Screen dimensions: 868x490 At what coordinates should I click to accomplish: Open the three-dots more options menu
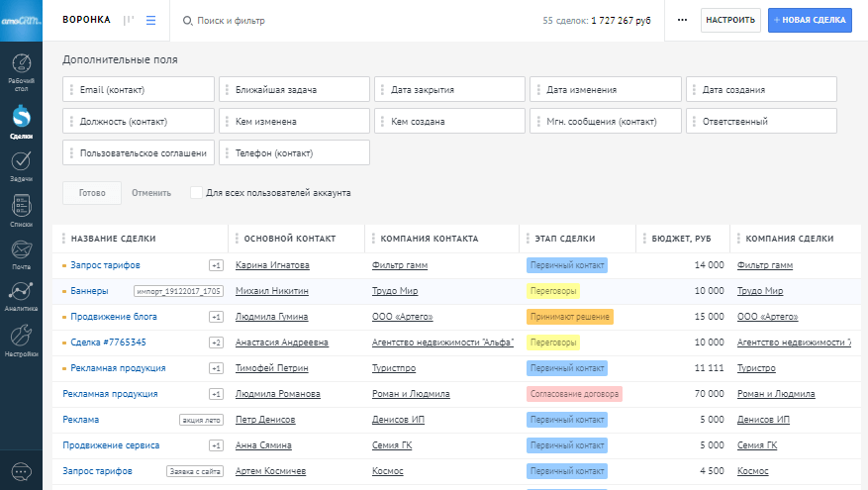pos(682,20)
